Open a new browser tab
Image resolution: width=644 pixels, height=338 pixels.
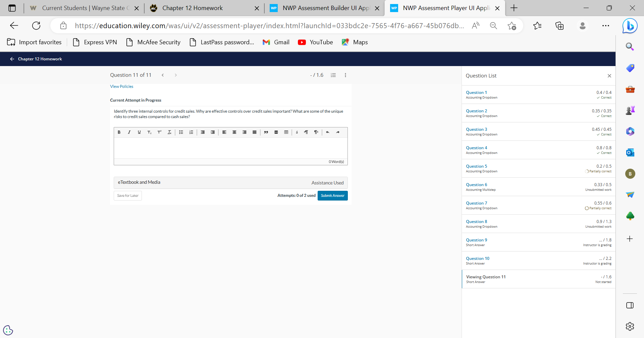pos(514,8)
